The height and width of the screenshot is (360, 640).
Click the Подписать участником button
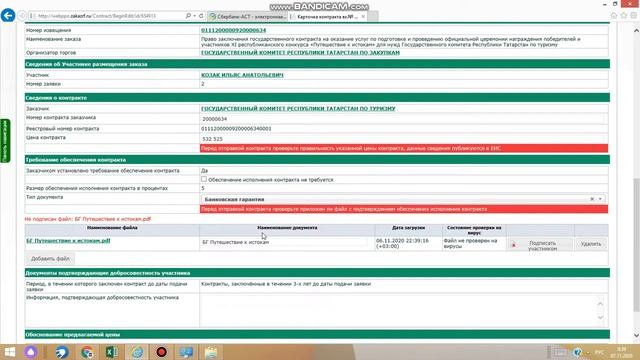pos(539,245)
